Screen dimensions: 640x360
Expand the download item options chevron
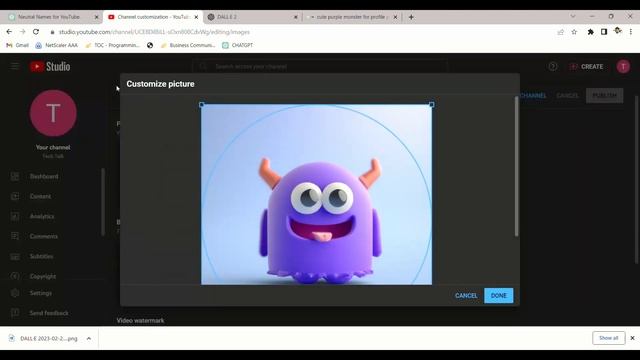coord(89,338)
